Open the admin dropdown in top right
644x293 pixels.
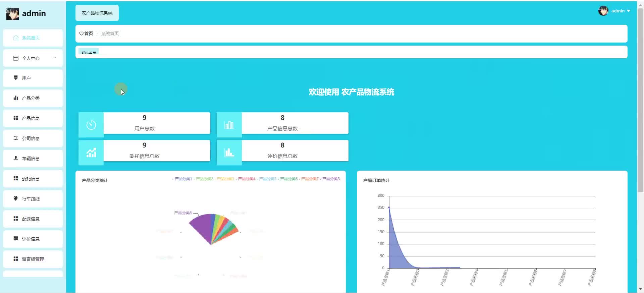(x=621, y=11)
